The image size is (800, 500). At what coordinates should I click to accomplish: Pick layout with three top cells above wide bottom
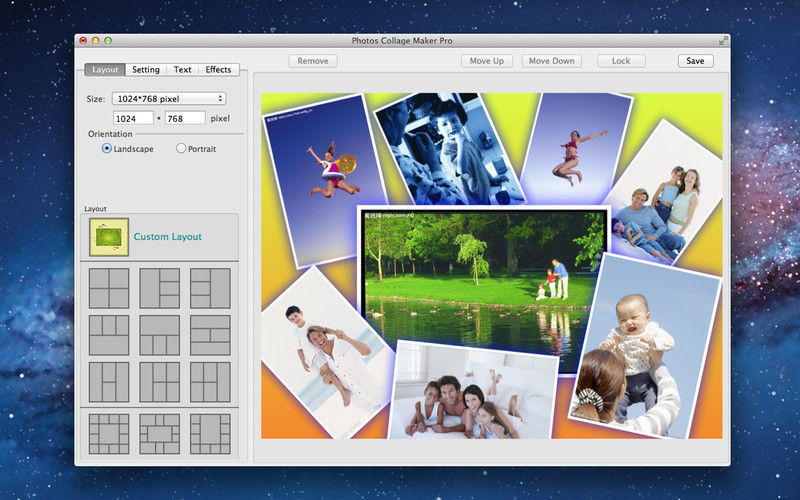pos(109,335)
